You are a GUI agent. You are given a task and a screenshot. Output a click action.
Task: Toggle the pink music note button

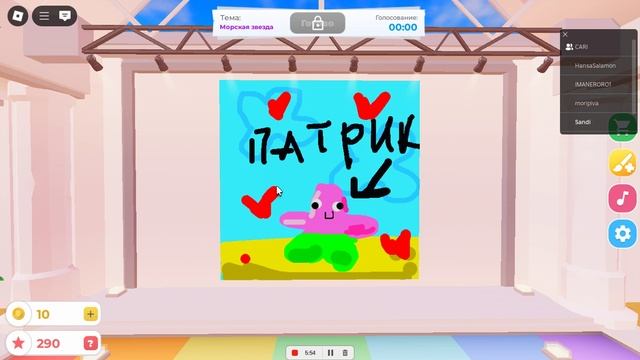click(x=622, y=198)
